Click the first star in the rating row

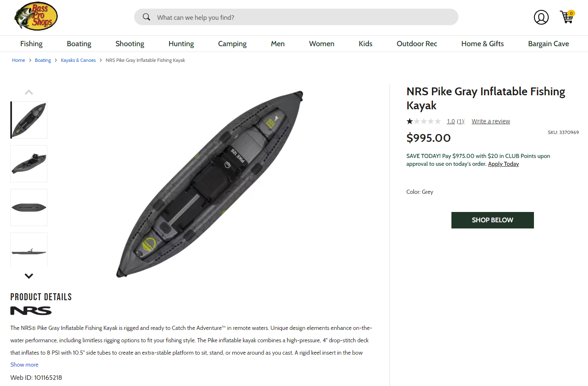pyautogui.click(x=409, y=121)
